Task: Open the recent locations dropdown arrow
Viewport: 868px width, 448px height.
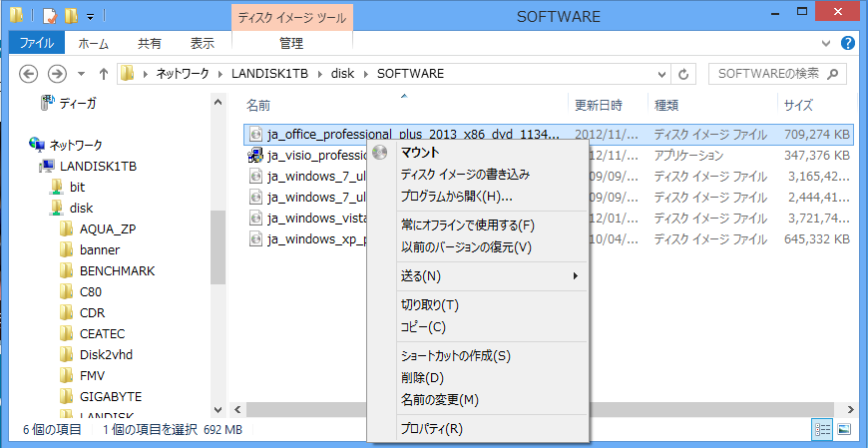Action: (x=79, y=74)
